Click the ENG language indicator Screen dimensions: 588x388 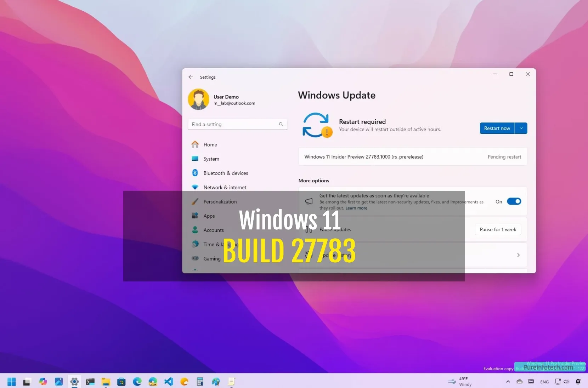(x=544, y=382)
